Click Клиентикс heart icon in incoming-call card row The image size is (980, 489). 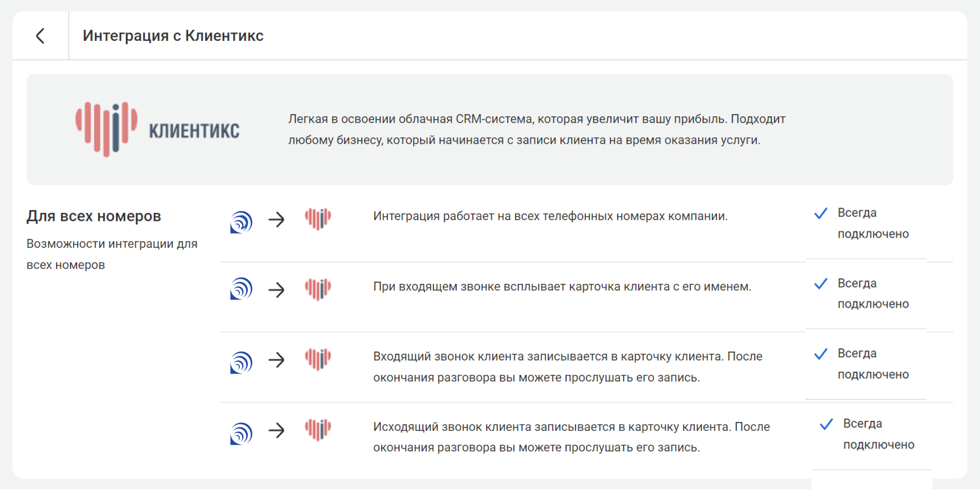(x=318, y=289)
